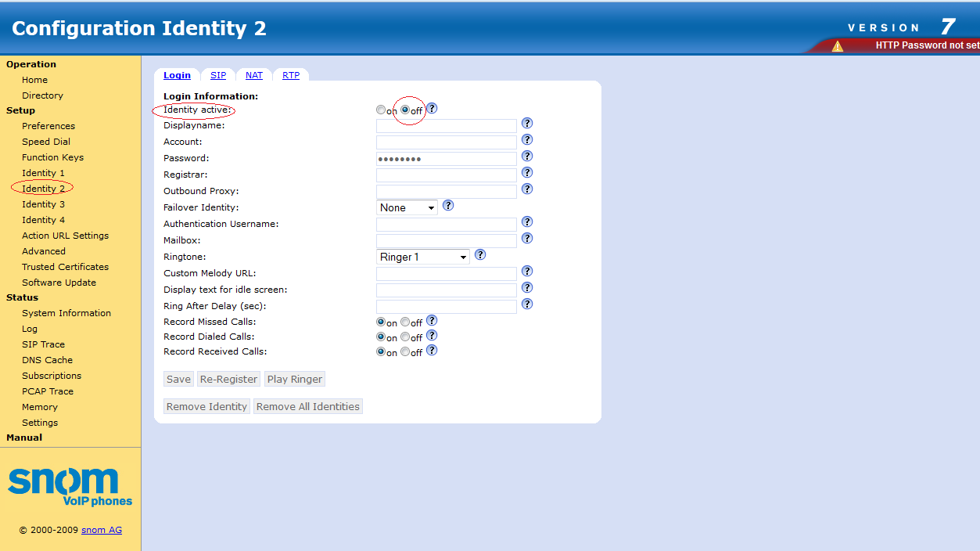
Task: Open help icon for Mailbox field
Action: click(527, 239)
